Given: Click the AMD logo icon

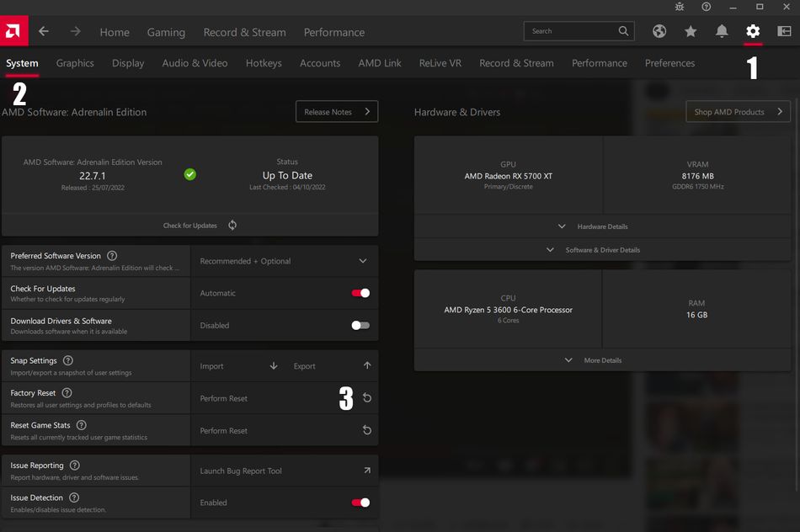Looking at the screenshot, I should click(x=13, y=31).
